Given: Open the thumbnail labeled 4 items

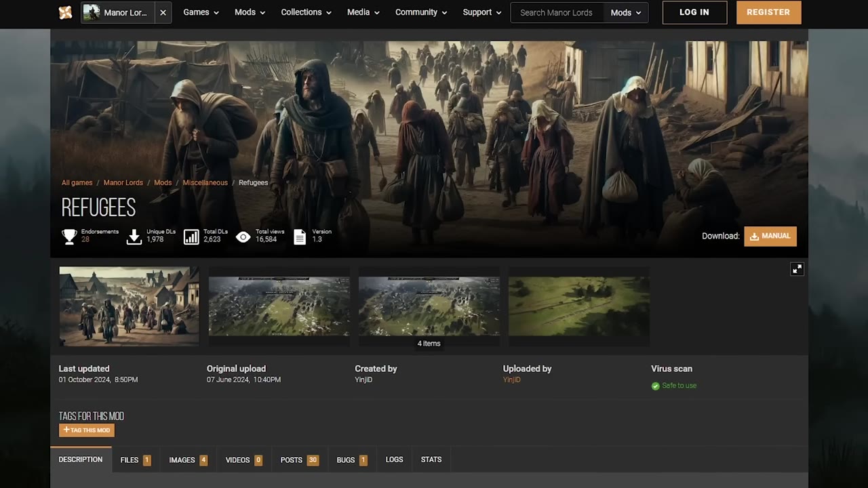Looking at the screenshot, I should 429,306.
